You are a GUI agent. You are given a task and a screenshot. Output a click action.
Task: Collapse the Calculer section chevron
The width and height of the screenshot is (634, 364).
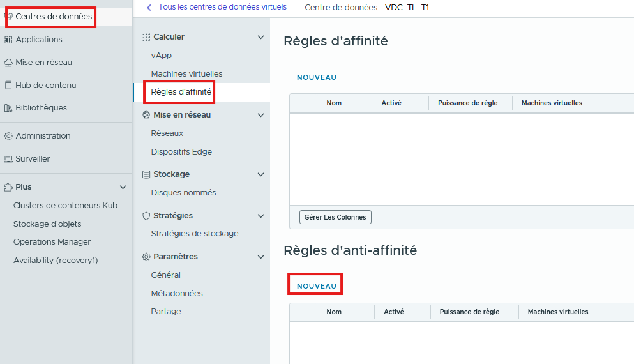tap(260, 37)
